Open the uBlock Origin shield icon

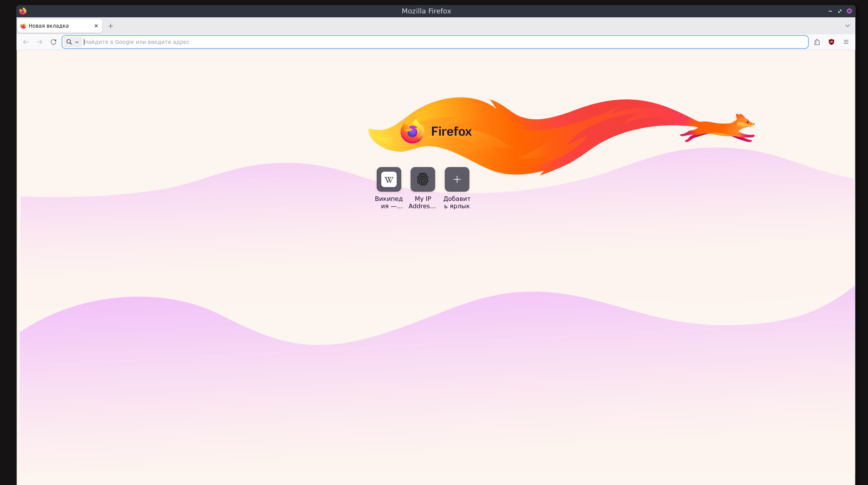(831, 42)
